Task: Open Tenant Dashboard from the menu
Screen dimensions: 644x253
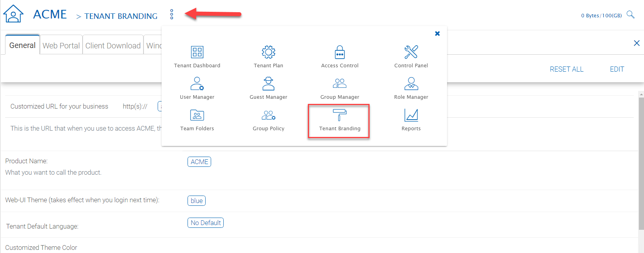Action: pyautogui.click(x=197, y=57)
